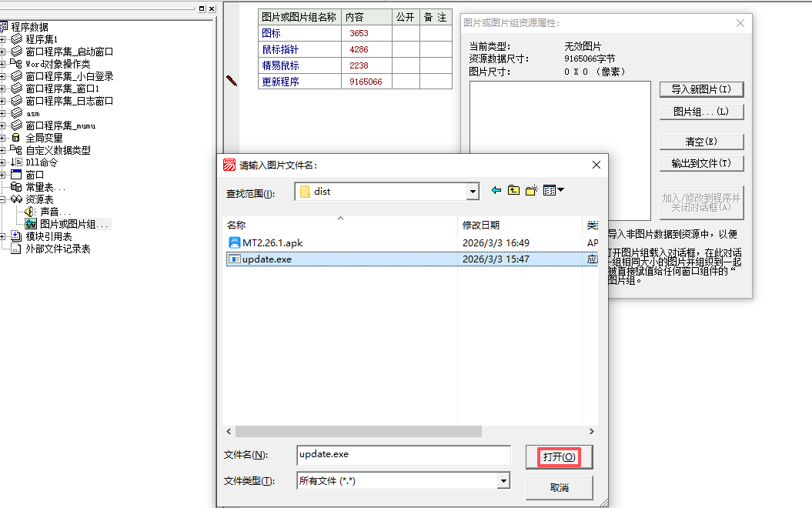
Task: Click the Dll命令 icon in tree
Action: pyautogui.click(x=16, y=162)
